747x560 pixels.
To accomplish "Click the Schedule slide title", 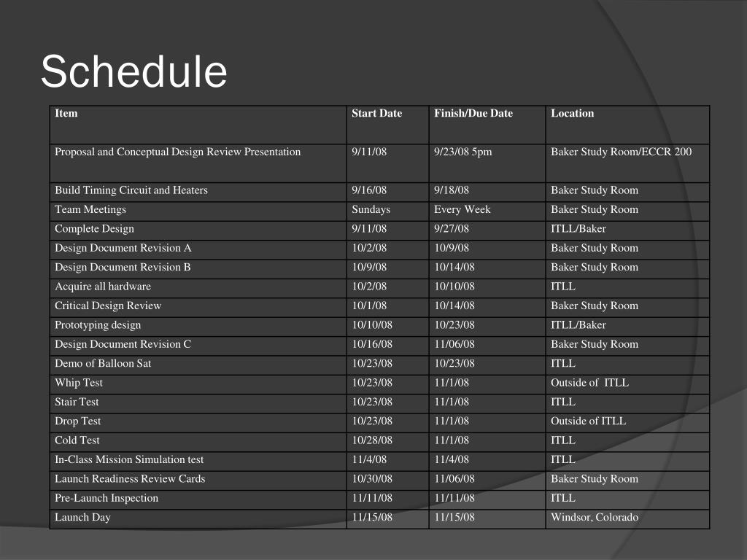I will tap(134, 71).
